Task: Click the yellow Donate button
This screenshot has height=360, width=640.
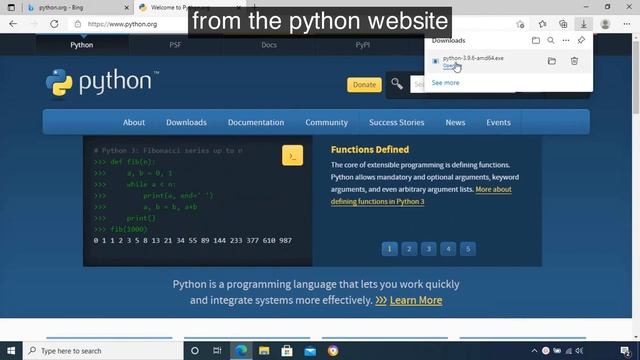Action: (x=364, y=84)
